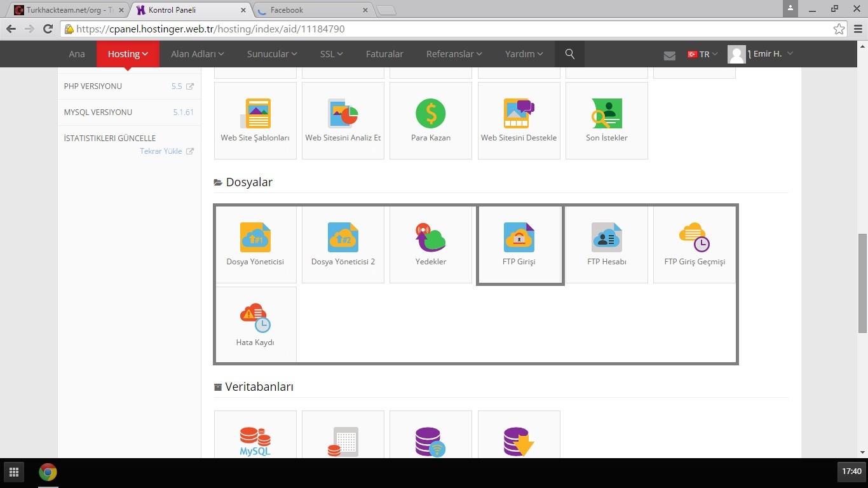Viewport: 868px width, 488px height.
Task: Open the Chrome menu hamburger icon
Action: (x=857, y=29)
